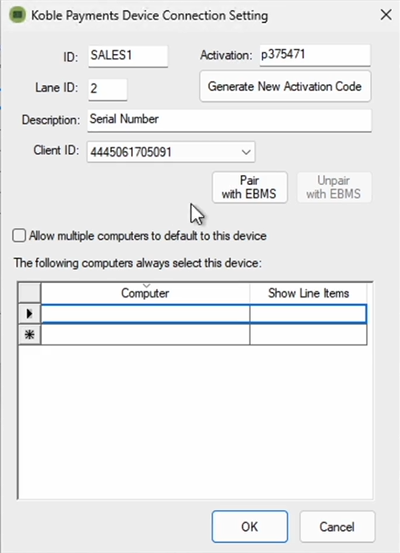
Task: Enable Allow multiple computers to default checkbox
Action: [19, 235]
